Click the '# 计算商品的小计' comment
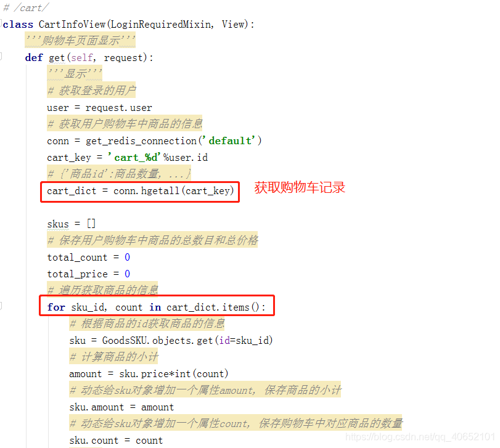Viewport: 500px width, 448px height. click(114, 357)
